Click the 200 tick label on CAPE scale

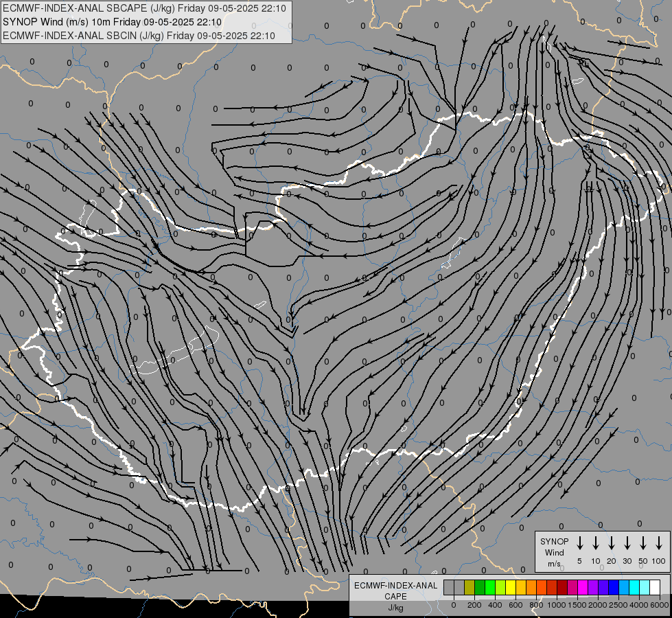click(x=474, y=605)
